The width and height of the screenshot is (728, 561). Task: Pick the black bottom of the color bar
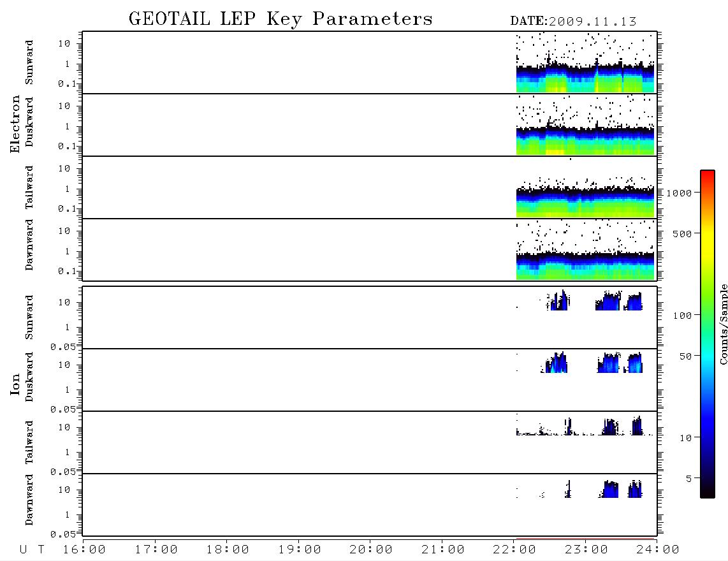click(708, 492)
